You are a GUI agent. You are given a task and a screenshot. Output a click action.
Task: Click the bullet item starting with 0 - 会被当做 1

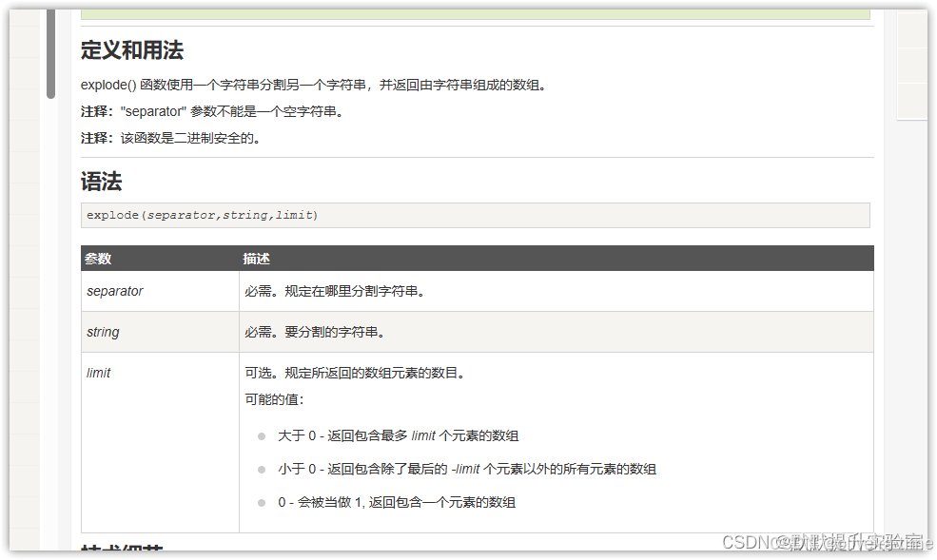pos(396,502)
